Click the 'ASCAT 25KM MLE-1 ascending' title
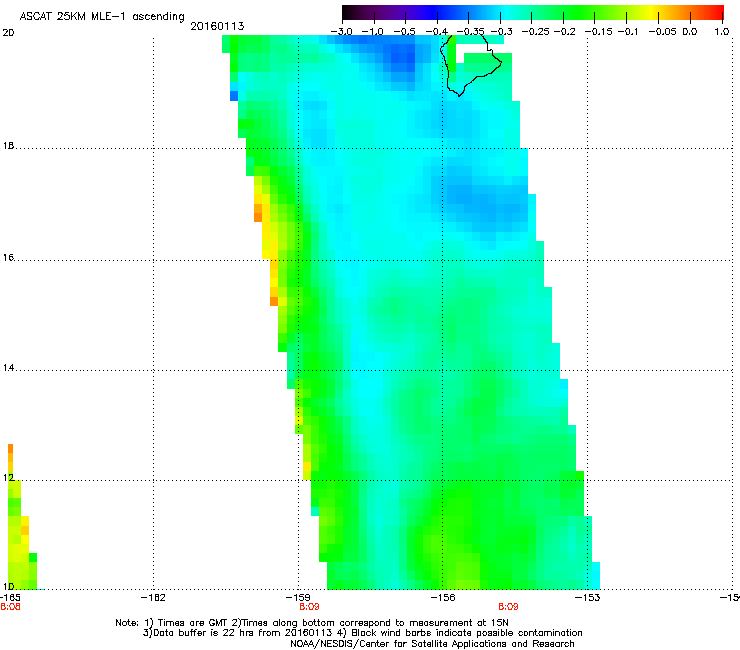740x650 pixels. point(102,17)
